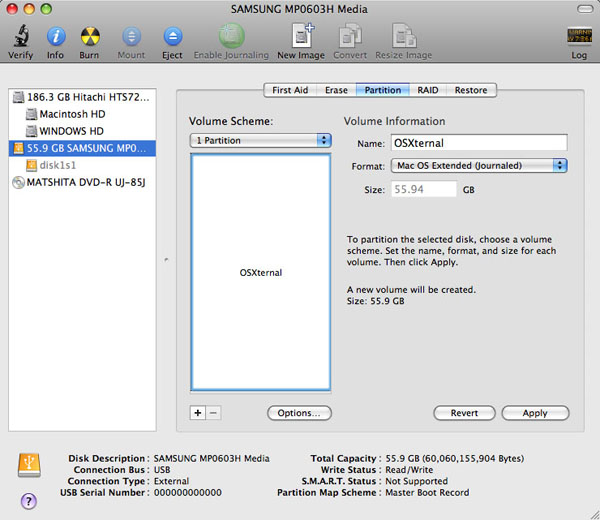
Task: Click the Revert button
Action: [x=464, y=413]
